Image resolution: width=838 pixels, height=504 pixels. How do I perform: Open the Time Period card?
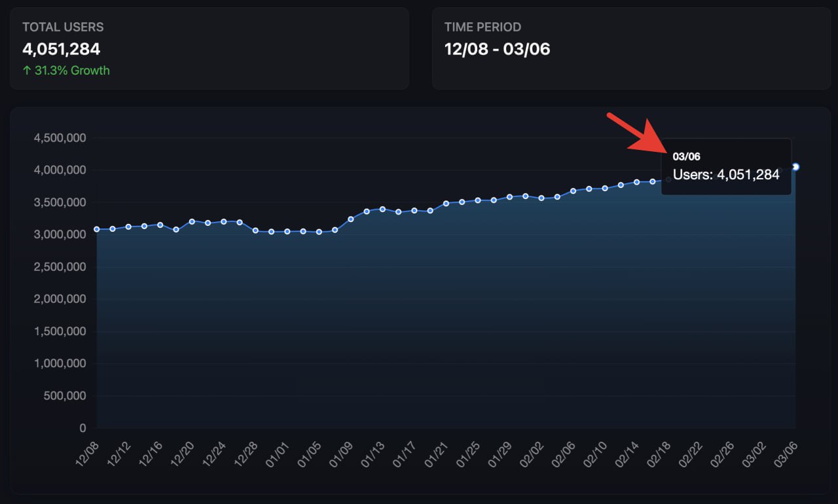coord(631,48)
